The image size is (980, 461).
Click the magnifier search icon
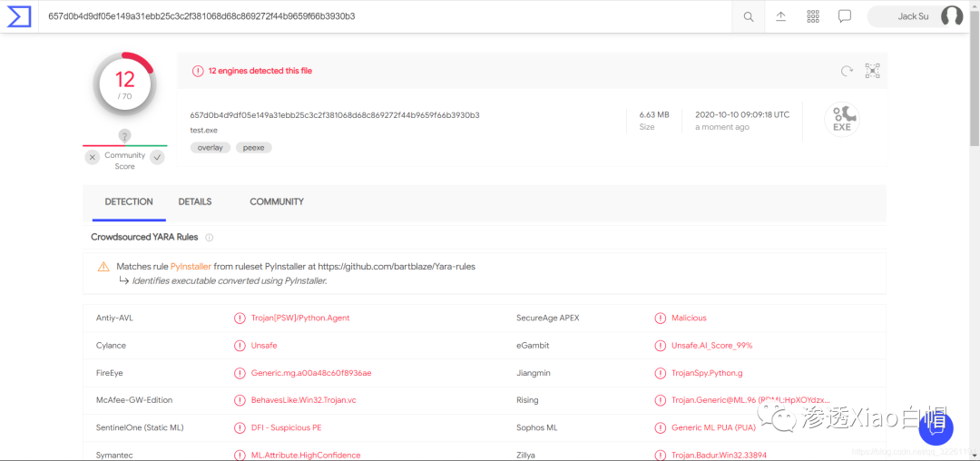pyautogui.click(x=748, y=17)
